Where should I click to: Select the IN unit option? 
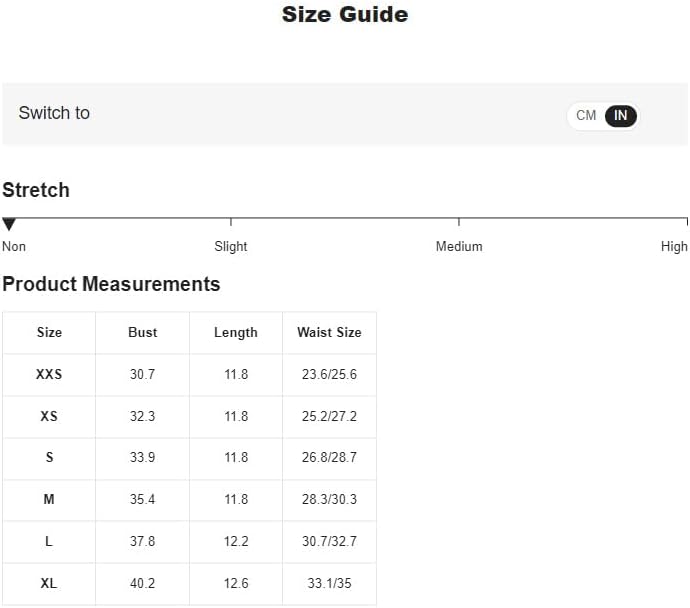[620, 116]
